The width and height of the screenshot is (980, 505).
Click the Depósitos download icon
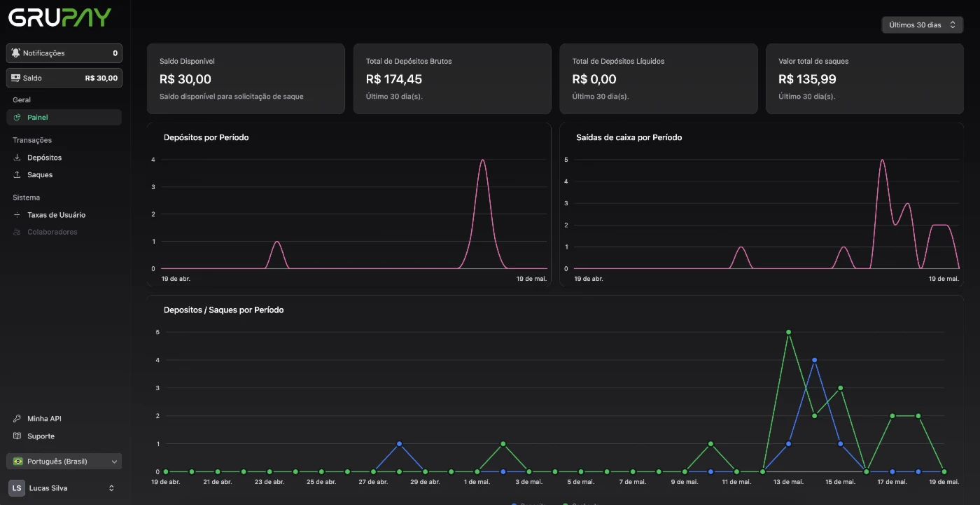point(17,158)
